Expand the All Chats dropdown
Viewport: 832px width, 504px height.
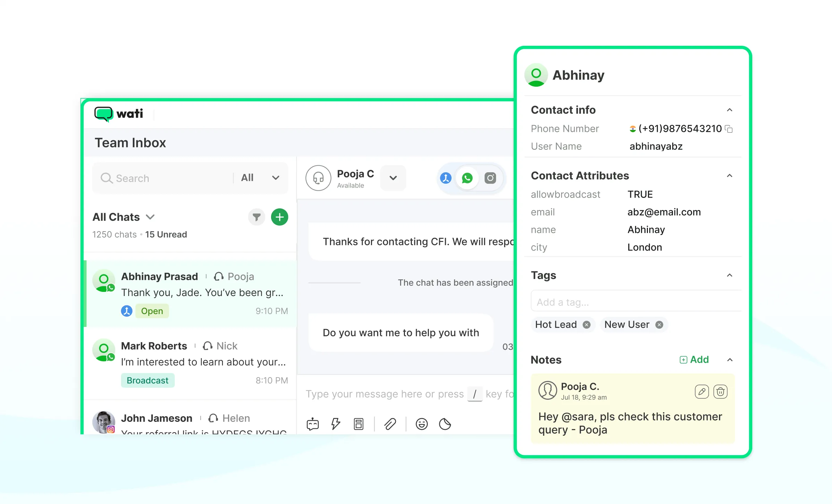(x=150, y=217)
